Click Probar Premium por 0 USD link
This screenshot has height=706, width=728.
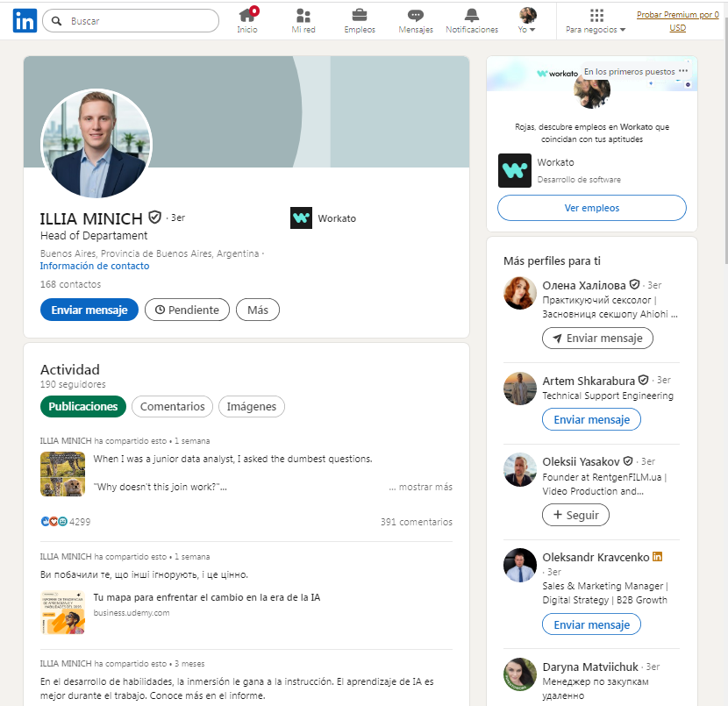pyautogui.click(x=677, y=21)
